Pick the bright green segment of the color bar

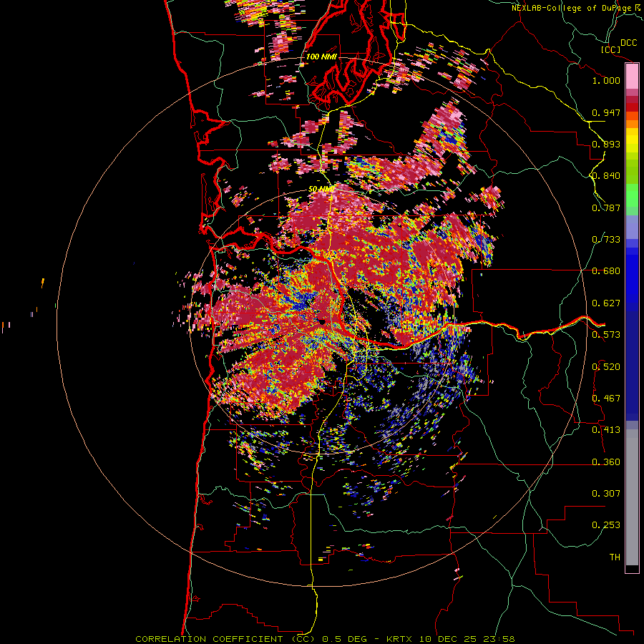click(x=632, y=195)
